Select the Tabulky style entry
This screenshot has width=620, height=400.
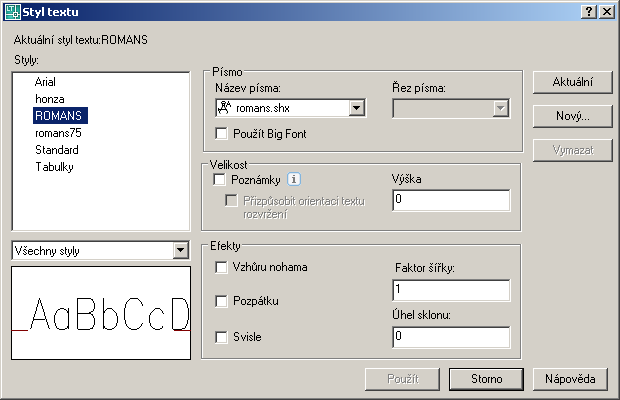pos(54,167)
